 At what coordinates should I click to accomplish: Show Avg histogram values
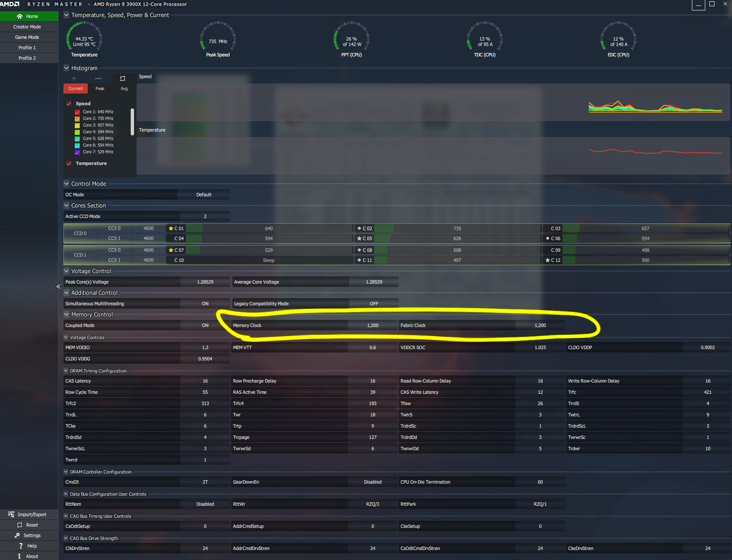click(x=124, y=89)
